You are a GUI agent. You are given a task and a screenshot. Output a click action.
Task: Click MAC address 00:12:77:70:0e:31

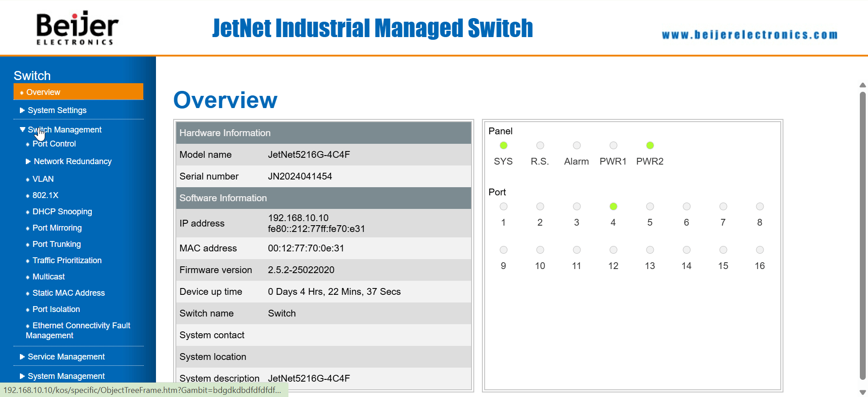306,248
